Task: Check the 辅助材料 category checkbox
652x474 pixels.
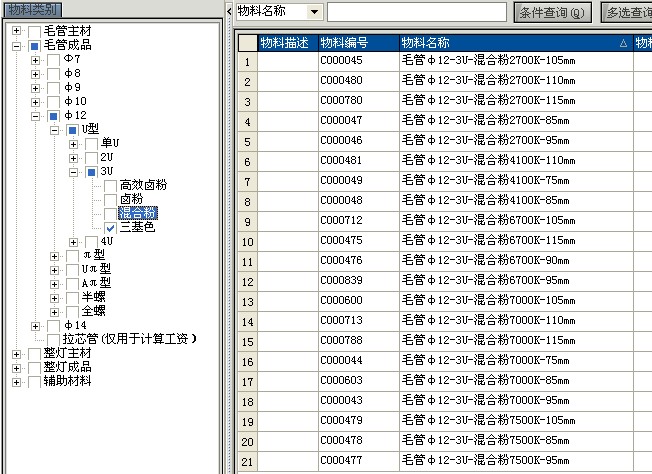Action: [34, 382]
